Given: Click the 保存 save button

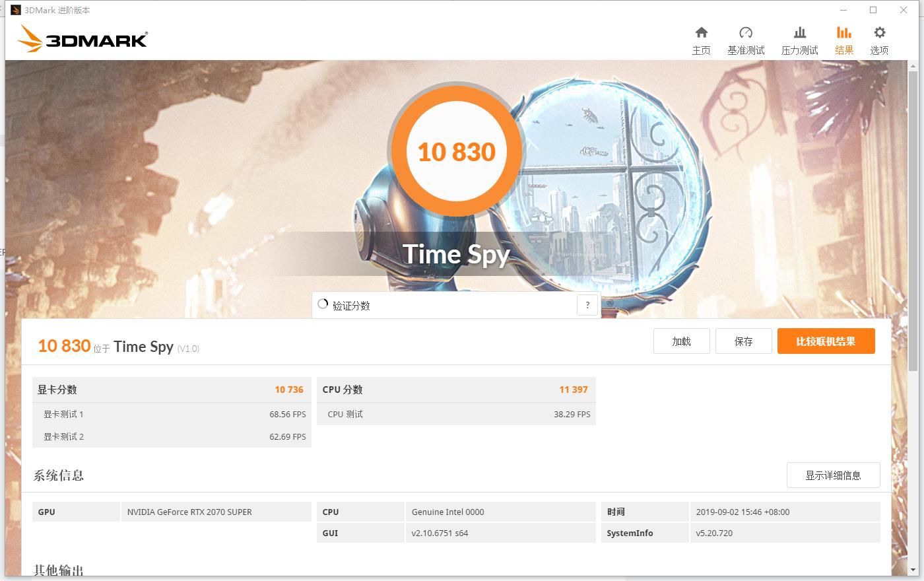Looking at the screenshot, I should 743,341.
